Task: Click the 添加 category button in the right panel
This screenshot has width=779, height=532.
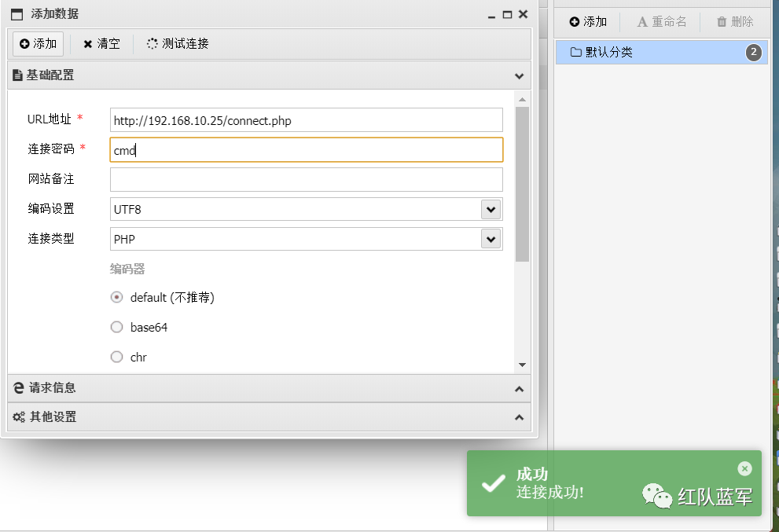Action: coord(588,22)
